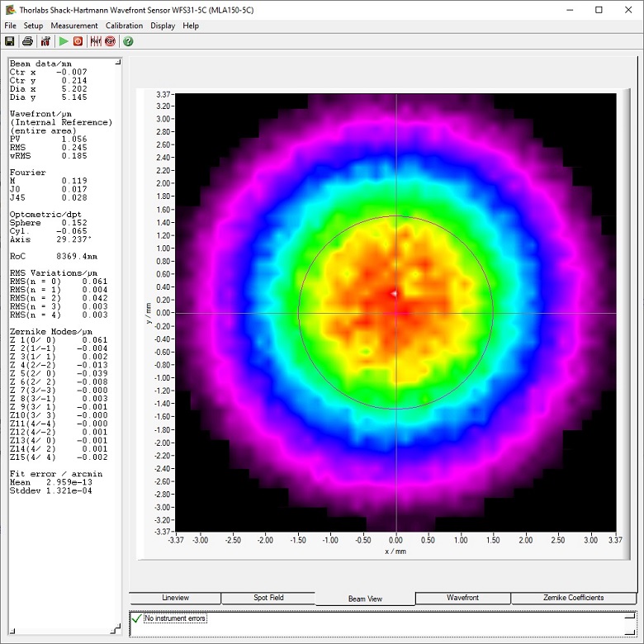Screen dimensions: 644x644
Task: Click the red circular Ref icon
Action: tap(111, 41)
